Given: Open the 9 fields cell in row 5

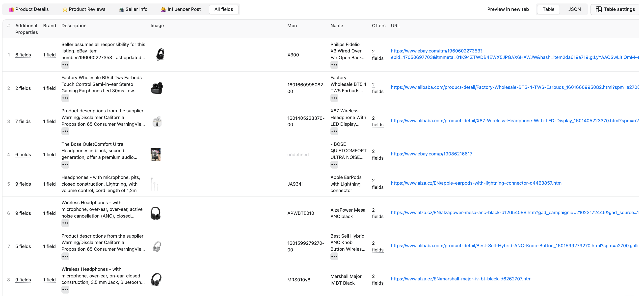Looking at the screenshot, I should pyautogui.click(x=23, y=184).
